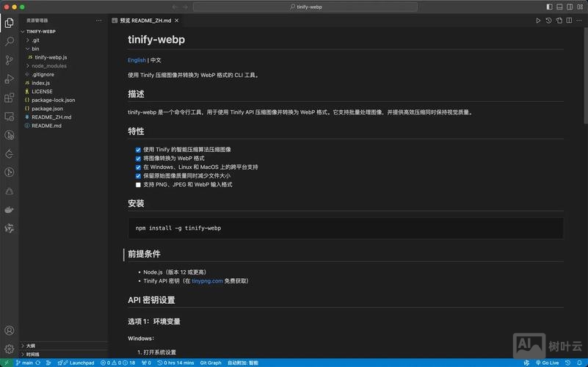Split the editor to the right
The height and width of the screenshot is (367, 588).
point(569,21)
